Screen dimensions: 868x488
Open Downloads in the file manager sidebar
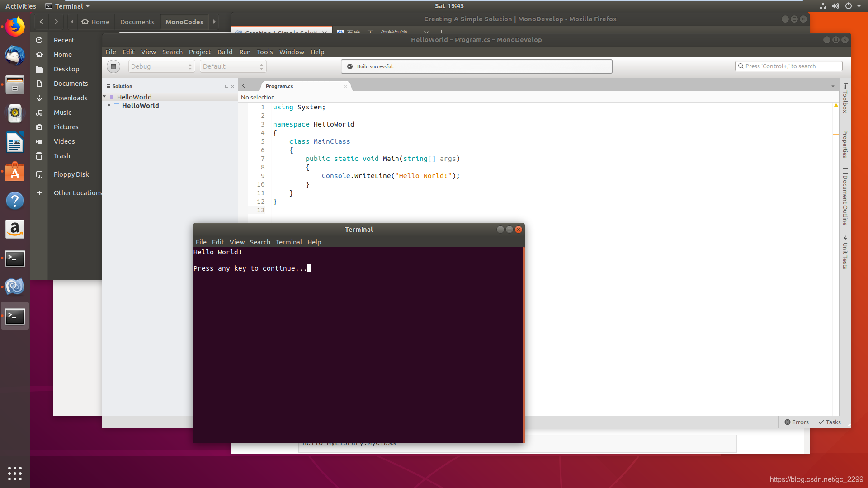coord(71,98)
